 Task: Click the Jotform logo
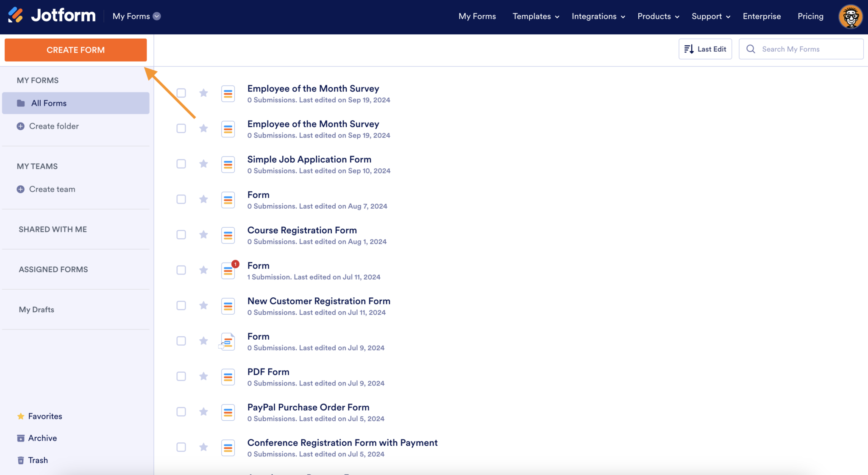(51, 16)
